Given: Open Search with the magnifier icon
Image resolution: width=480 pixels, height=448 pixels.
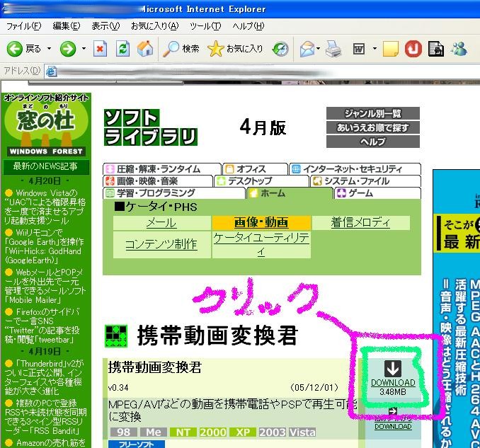Looking at the screenshot, I should 181,49.
